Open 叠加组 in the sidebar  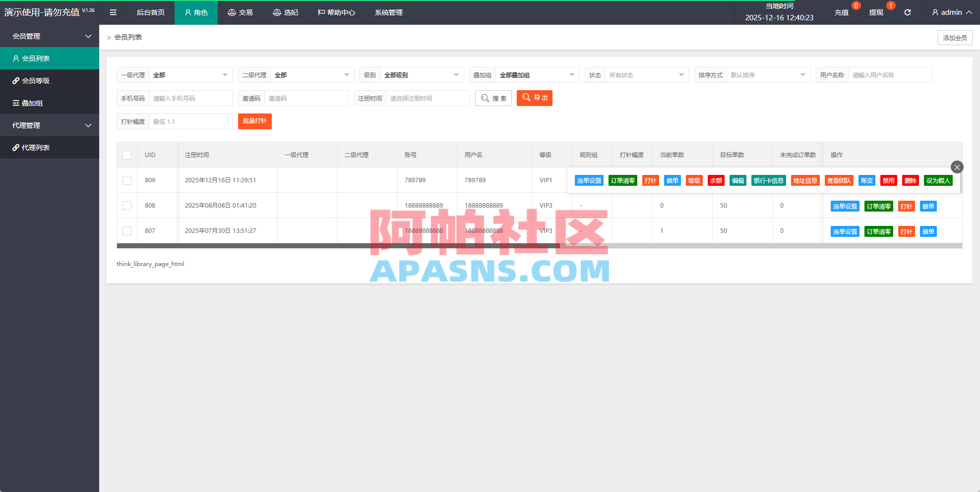[50, 103]
